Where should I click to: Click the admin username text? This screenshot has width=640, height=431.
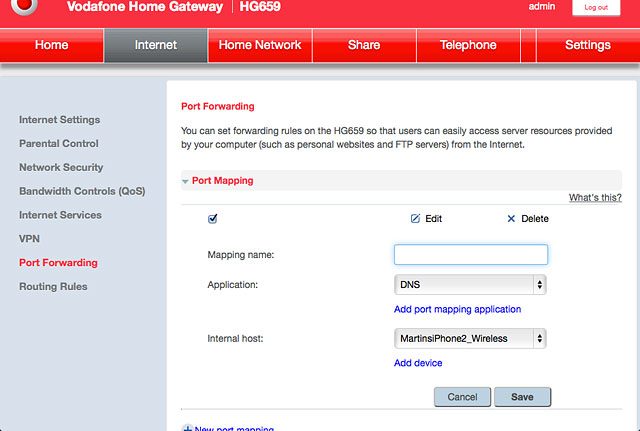pos(542,6)
